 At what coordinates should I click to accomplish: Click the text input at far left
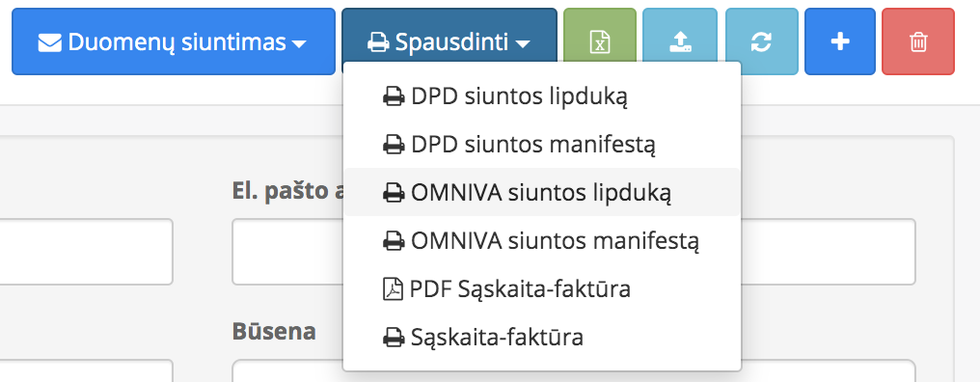(x=86, y=252)
